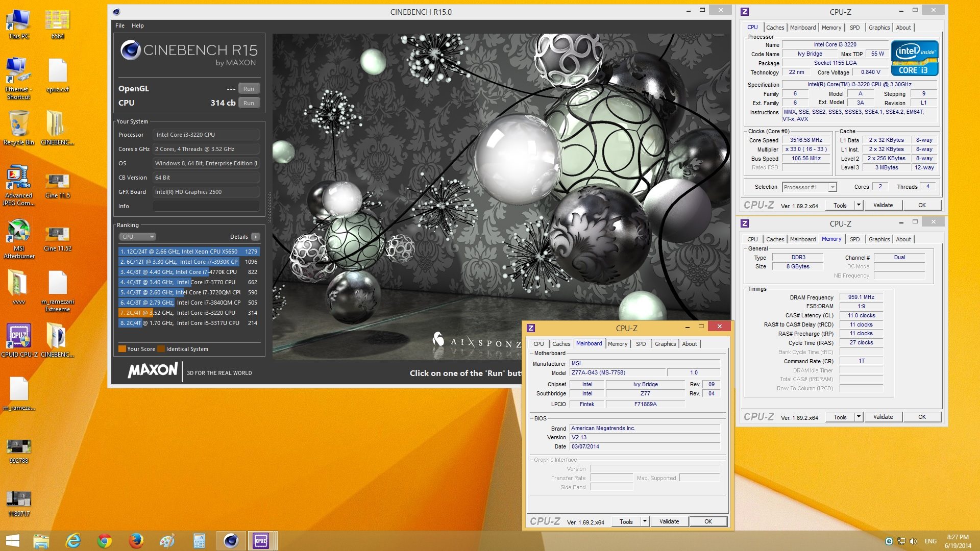Click the volume tray icon
The image size is (980, 551).
(913, 541)
